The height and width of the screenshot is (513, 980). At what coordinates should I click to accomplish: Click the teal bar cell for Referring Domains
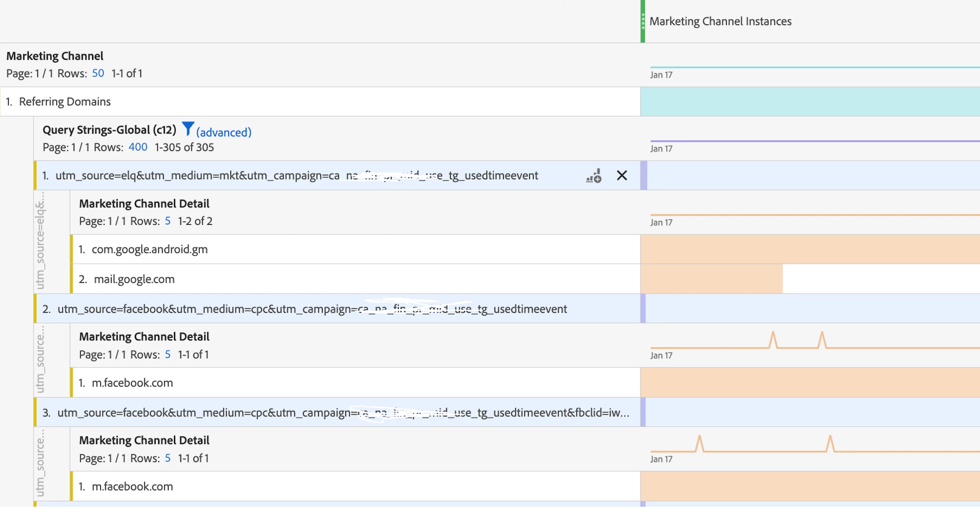pyautogui.click(x=809, y=102)
